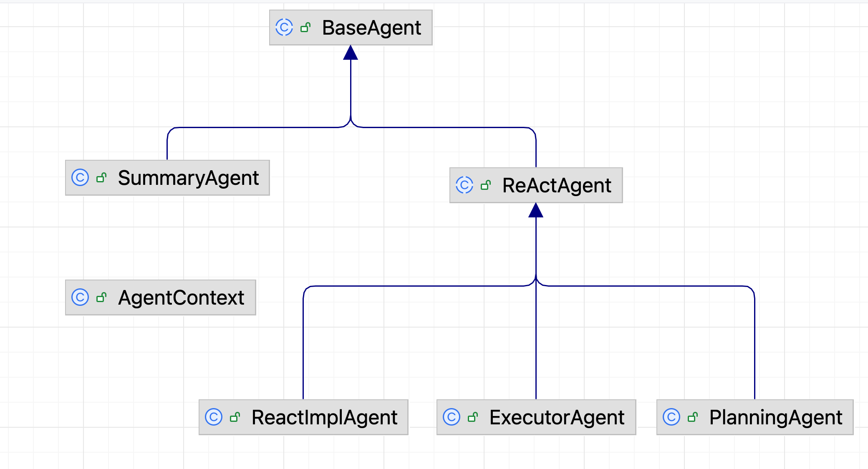Image resolution: width=868 pixels, height=469 pixels.
Task: Click the green lock icon on AgentContext
Action: pyautogui.click(x=101, y=298)
